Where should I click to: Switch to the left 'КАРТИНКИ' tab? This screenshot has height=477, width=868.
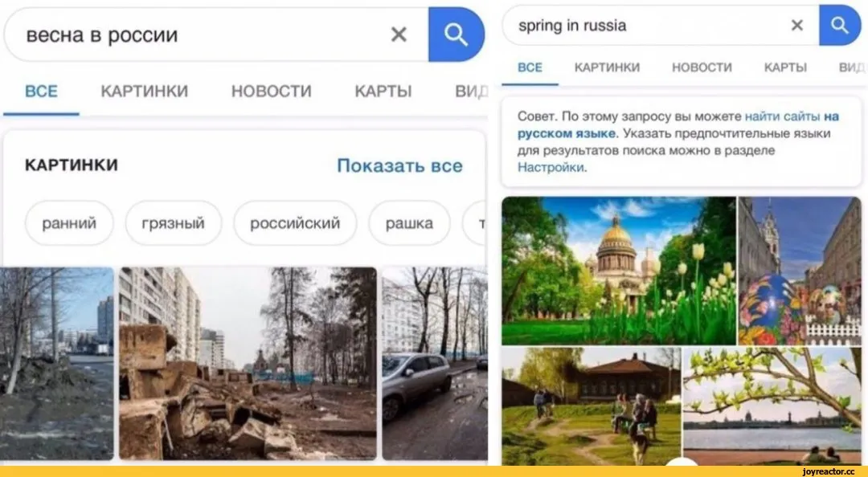click(x=145, y=91)
